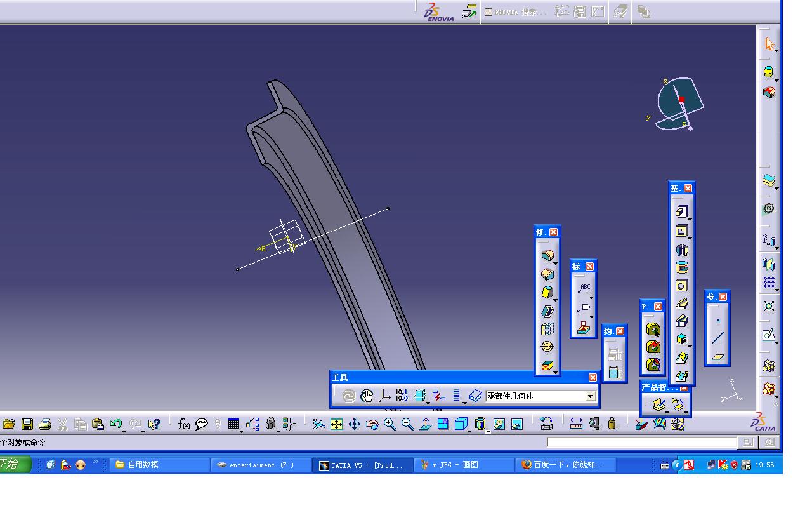Select the Pocket tool
The image size is (812, 508).
(x=681, y=231)
